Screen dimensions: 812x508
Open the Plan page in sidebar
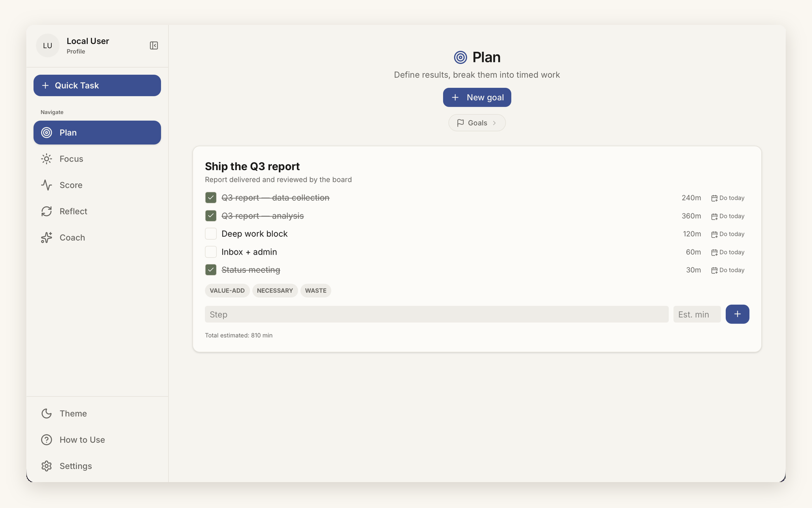pos(97,133)
